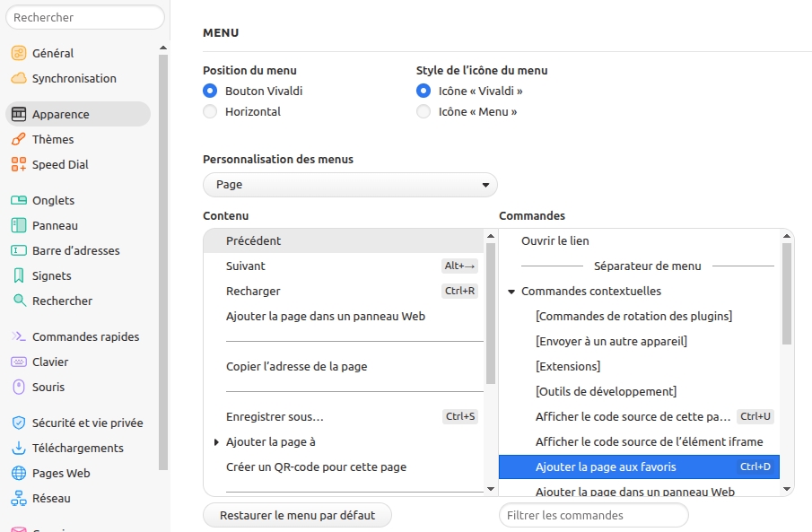Select the Horizontal menu position option
Screen dimensions: 812x532
(210, 112)
